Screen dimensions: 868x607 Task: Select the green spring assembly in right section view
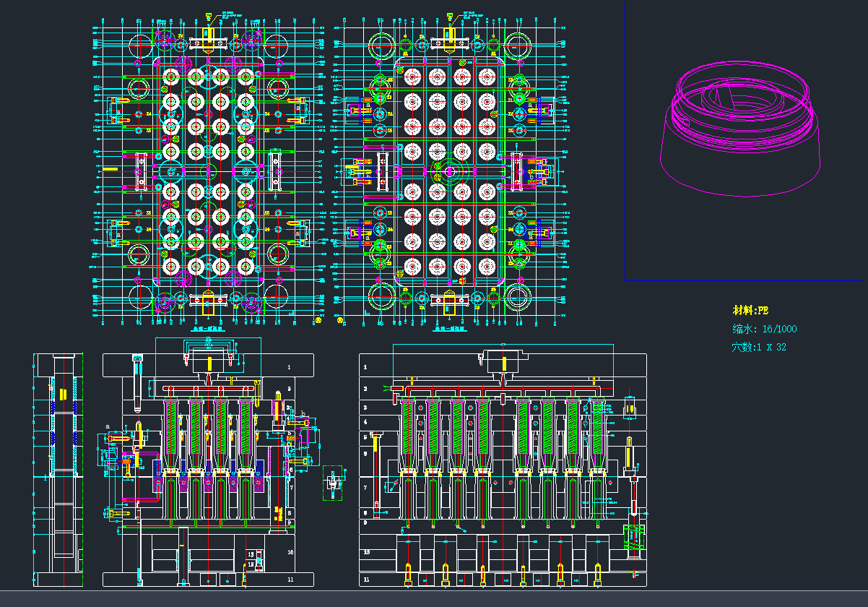coord(633,538)
